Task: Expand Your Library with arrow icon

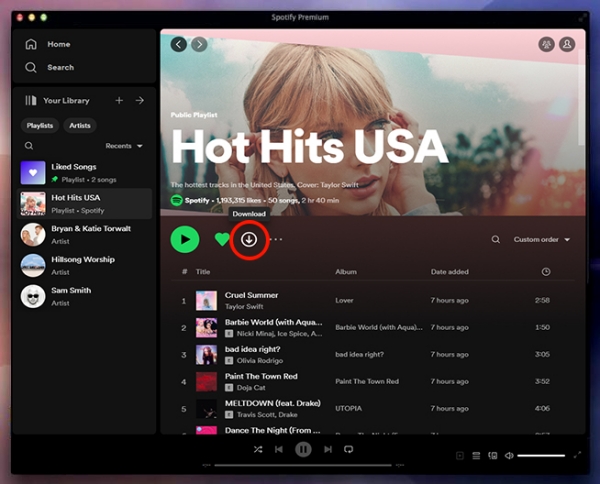Action: [140, 100]
